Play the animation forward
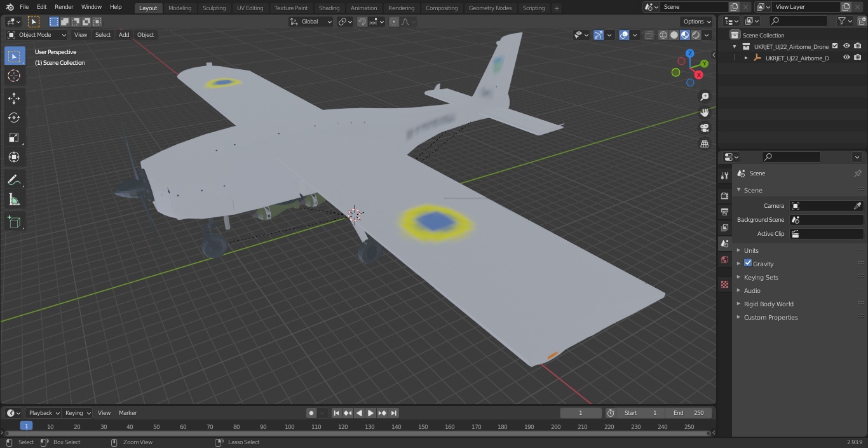 [370, 413]
